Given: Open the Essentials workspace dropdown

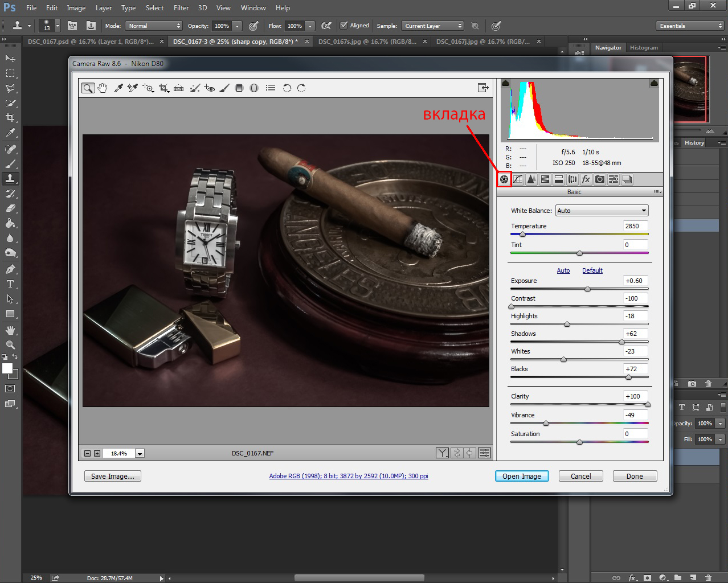Looking at the screenshot, I should pyautogui.click(x=689, y=26).
